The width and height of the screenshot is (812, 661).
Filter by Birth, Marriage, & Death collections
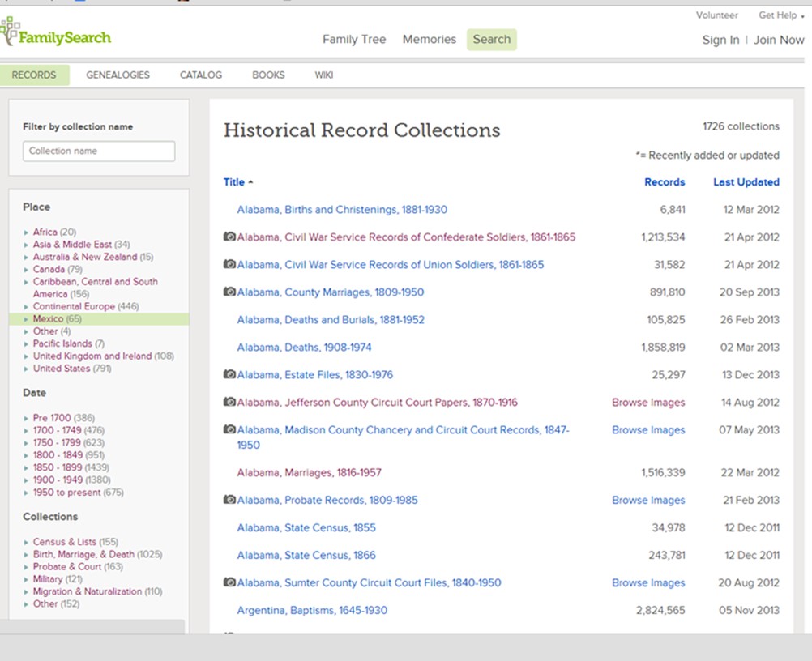(x=97, y=554)
